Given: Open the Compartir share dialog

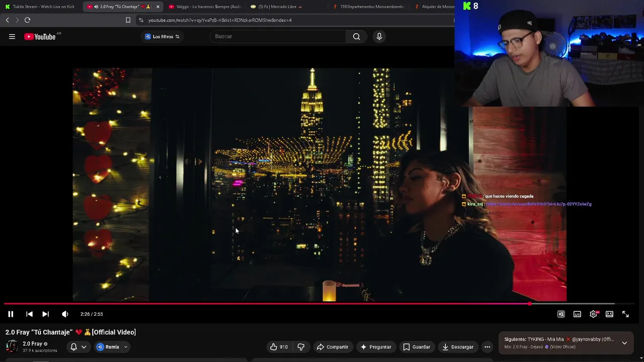Looking at the screenshot, I should [x=332, y=347].
